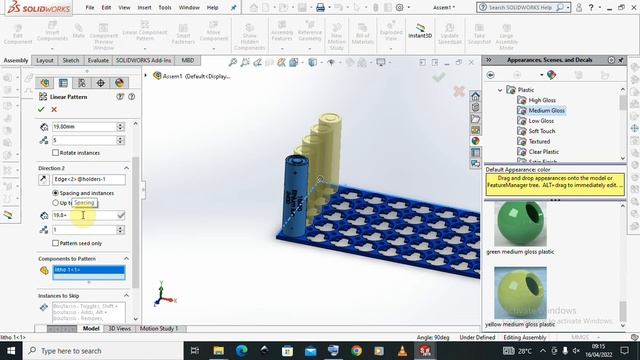Switch to the SOLIDWORKS Add-Ins tab
Image resolution: width=640 pixels, height=360 pixels.
pyautogui.click(x=143, y=60)
